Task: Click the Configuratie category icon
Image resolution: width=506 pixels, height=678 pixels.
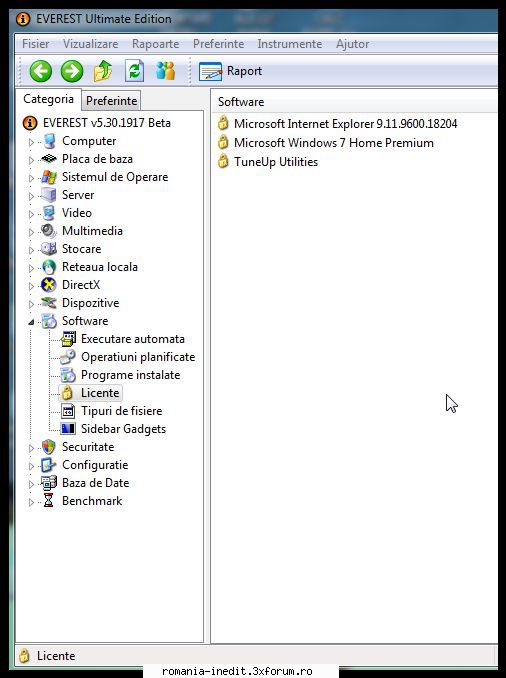Action: click(x=48, y=465)
